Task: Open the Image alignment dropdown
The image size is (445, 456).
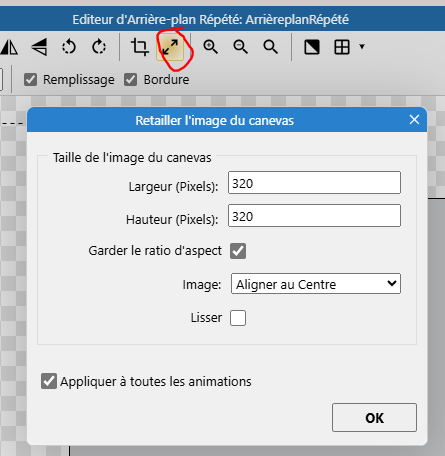Action: click(316, 284)
